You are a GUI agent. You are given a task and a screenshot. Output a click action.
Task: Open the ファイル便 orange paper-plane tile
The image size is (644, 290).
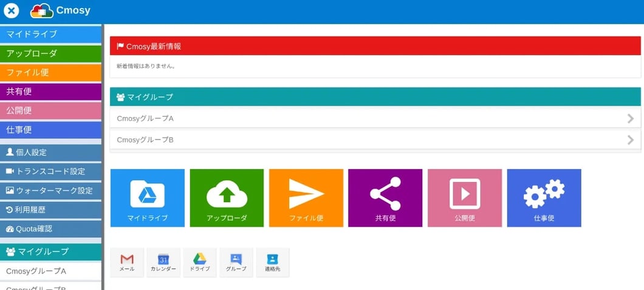pos(306,198)
